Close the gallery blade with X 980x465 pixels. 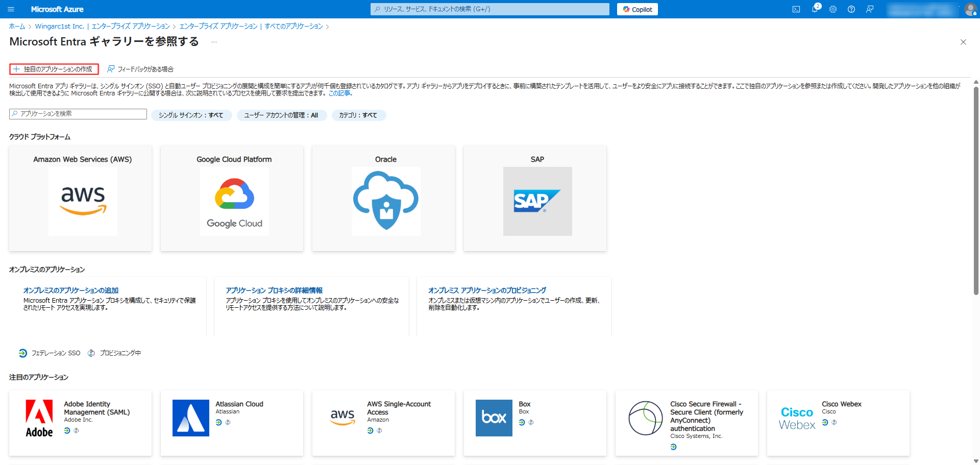click(963, 42)
